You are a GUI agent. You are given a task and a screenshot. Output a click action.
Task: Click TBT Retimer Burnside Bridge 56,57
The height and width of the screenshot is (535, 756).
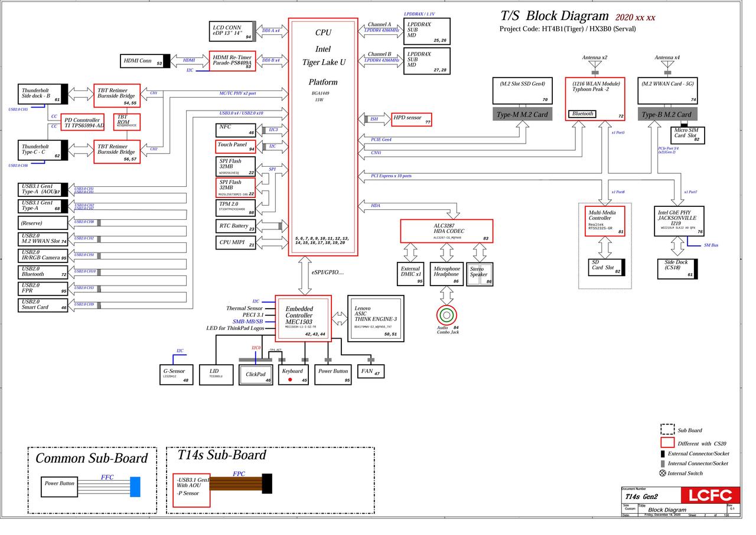[x=117, y=151]
